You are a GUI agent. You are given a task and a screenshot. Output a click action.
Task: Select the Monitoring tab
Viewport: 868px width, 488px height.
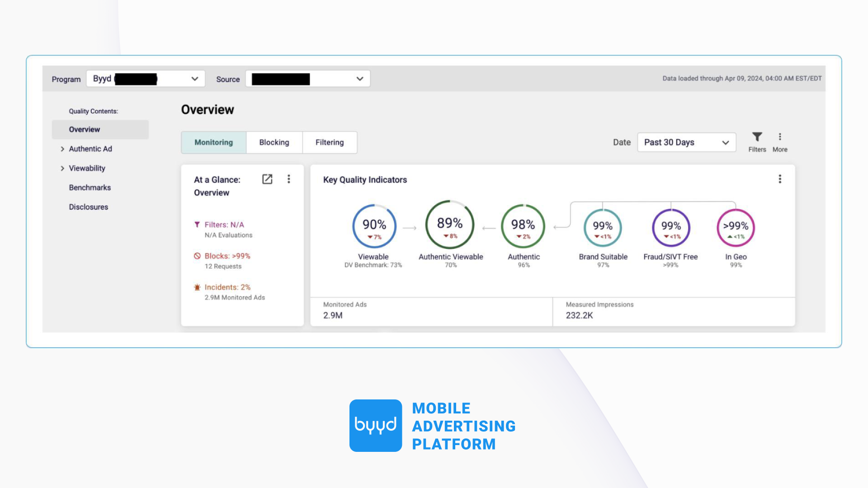[213, 142]
